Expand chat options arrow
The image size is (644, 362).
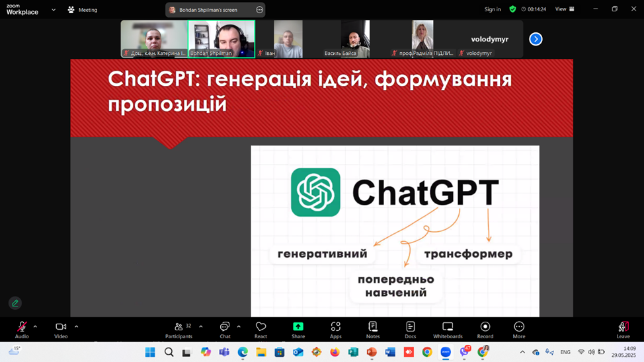(x=239, y=327)
